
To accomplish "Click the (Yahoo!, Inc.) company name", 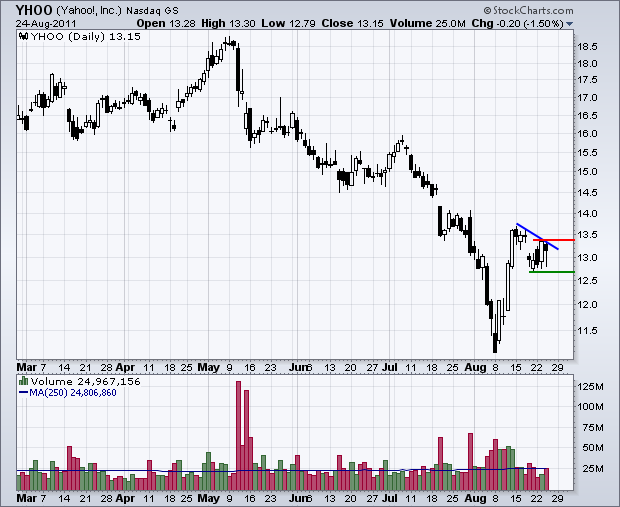I will (89, 10).
